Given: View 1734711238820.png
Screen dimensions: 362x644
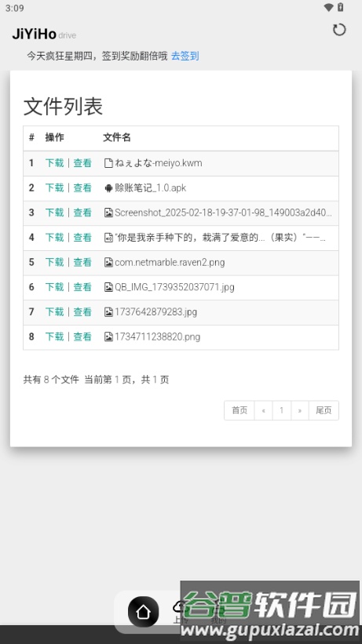Looking at the screenshot, I should coord(82,337).
